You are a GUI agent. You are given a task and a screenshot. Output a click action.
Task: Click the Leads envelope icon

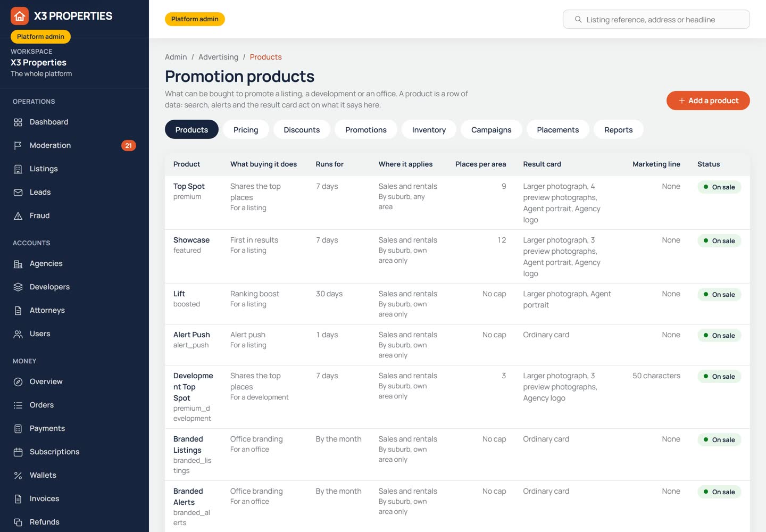pyautogui.click(x=18, y=193)
